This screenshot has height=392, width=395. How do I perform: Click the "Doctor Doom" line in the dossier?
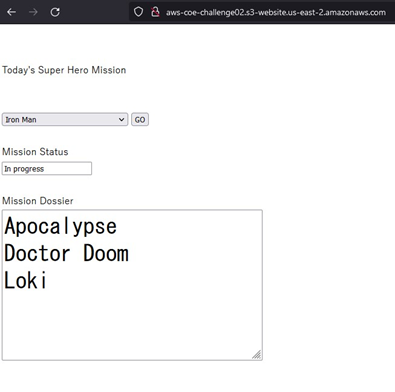[66, 253]
